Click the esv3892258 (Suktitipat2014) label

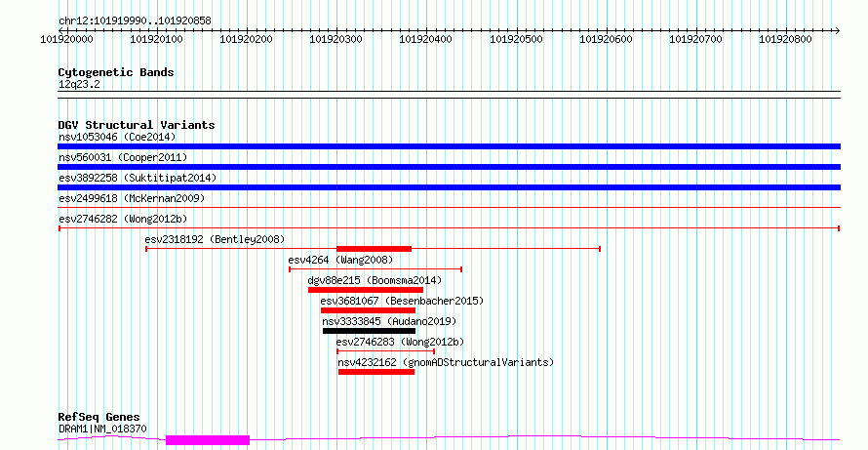tap(138, 178)
